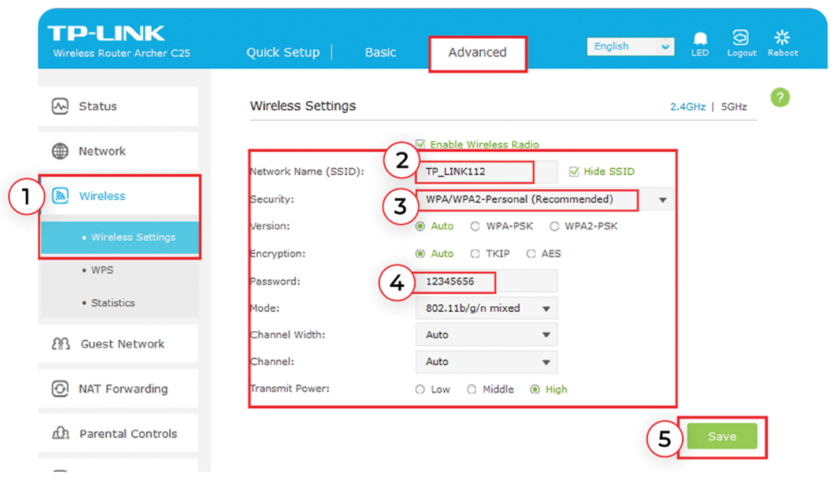Image resolution: width=835 pixels, height=504 pixels.
Task: Click the Network globe icon
Action: [x=60, y=152]
